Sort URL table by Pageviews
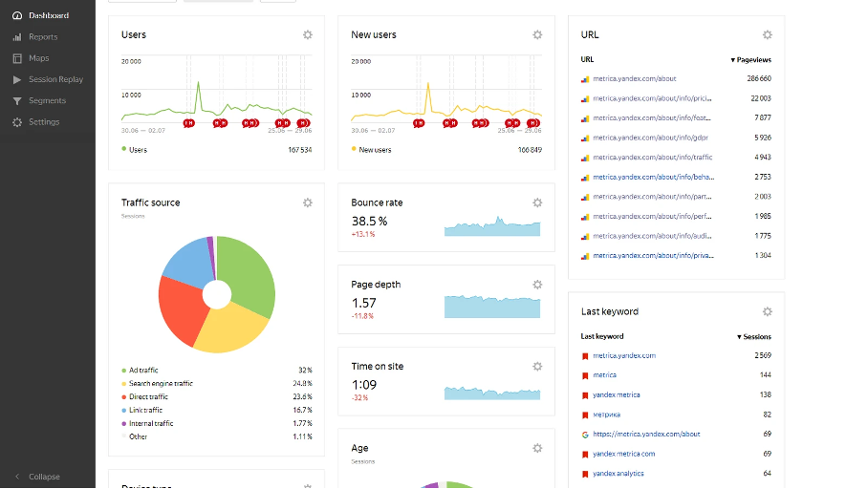Image resolution: width=868 pixels, height=489 pixels. click(751, 60)
